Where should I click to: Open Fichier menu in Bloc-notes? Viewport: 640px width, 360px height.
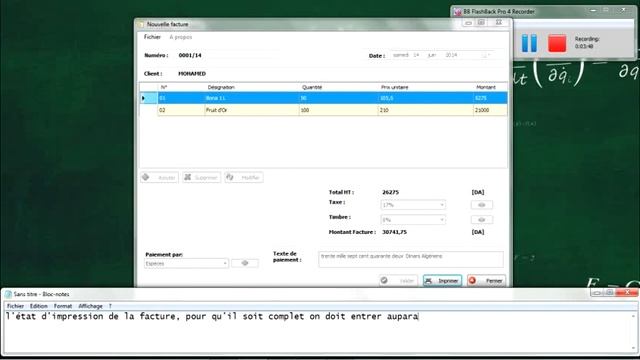click(x=16, y=306)
